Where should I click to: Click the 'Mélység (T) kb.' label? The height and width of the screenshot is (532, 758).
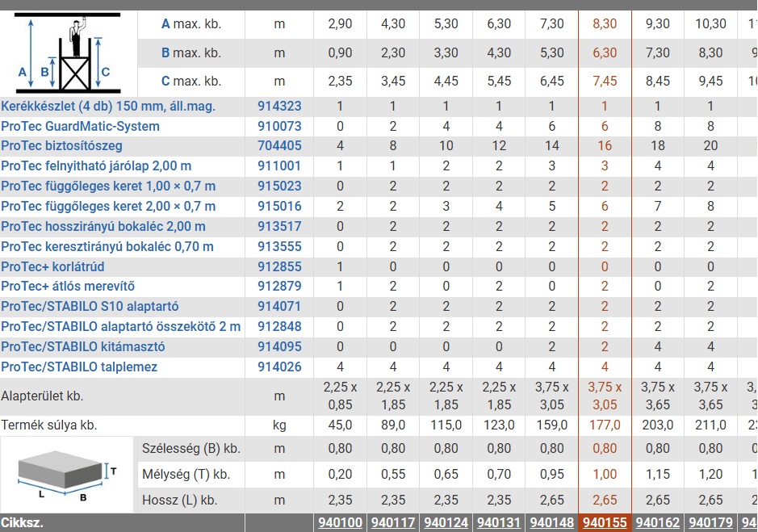(x=186, y=475)
